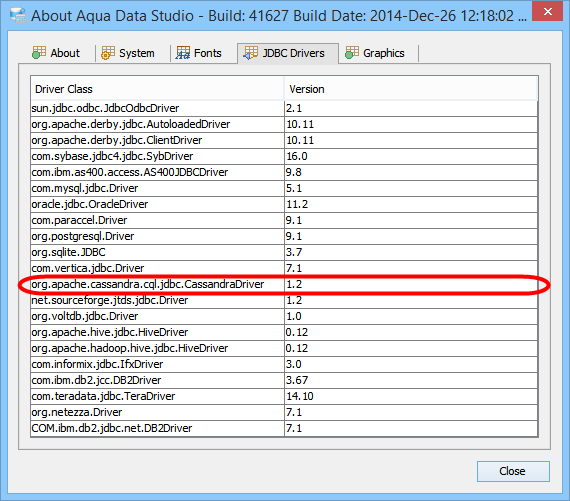Click the System tab gear icon
This screenshot has width=570, height=501.
click(x=108, y=53)
